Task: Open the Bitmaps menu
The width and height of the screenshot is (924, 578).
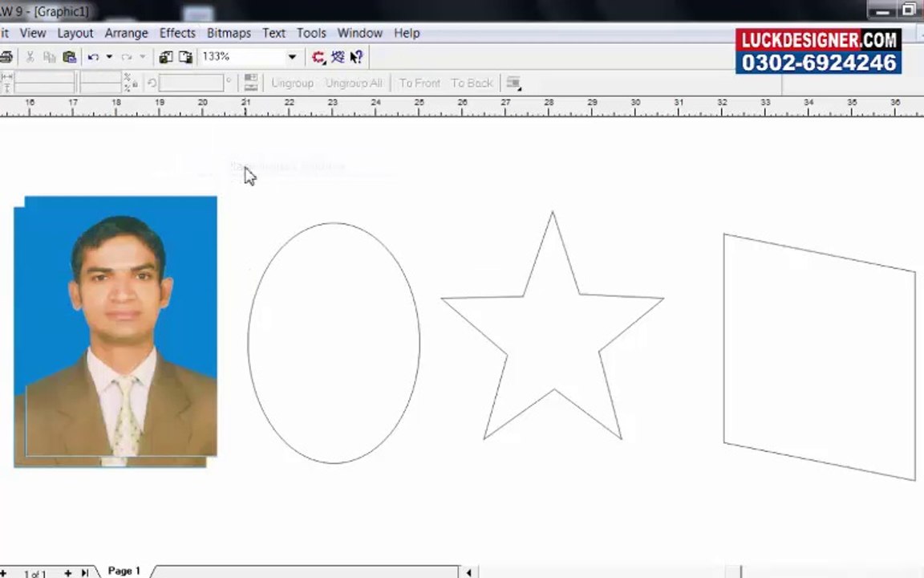Action: pos(229,33)
